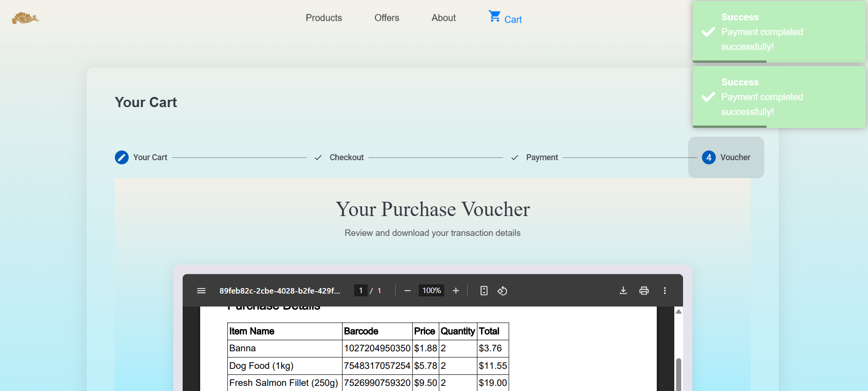Go to the Offers page
This screenshot has height=391, width=868.
pyautogui.click(x=386, y=18)
